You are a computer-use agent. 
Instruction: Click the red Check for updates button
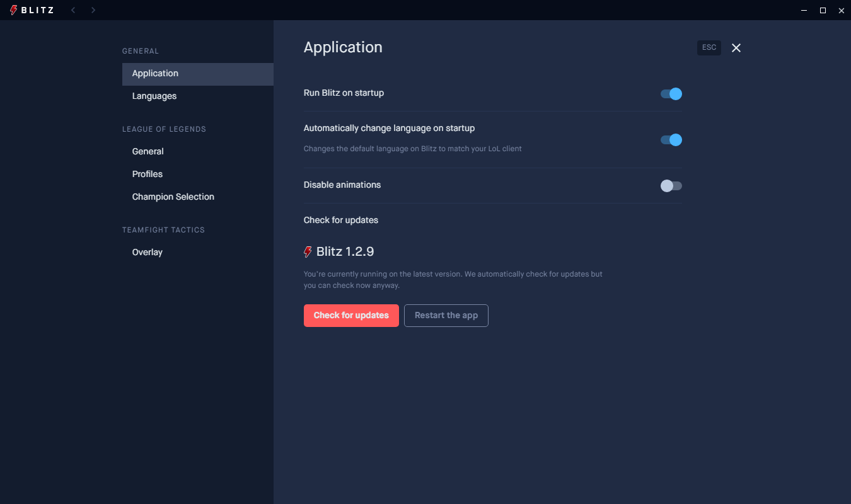(x=351, y=316)
